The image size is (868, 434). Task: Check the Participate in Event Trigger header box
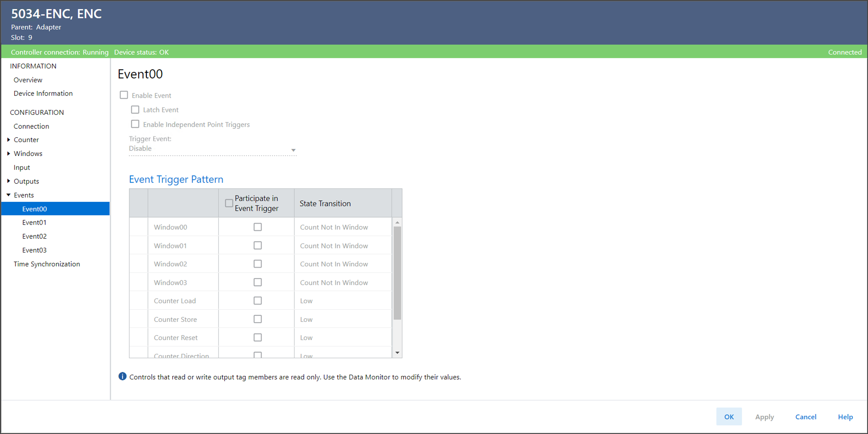(229, 203)
